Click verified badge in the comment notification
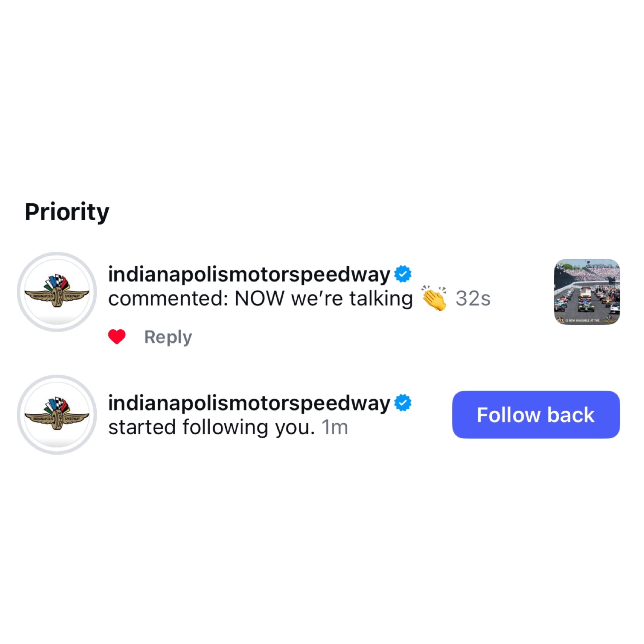The height and width of the screenshot is (644, 644). (403, 274)
